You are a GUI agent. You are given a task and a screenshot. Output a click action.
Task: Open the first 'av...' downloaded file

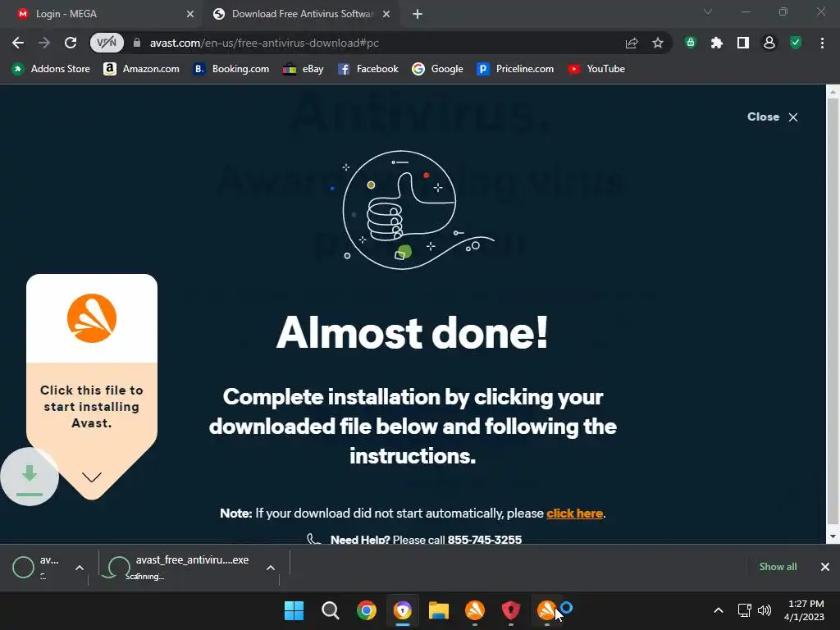pyautogui.click(x=35, y=567)
